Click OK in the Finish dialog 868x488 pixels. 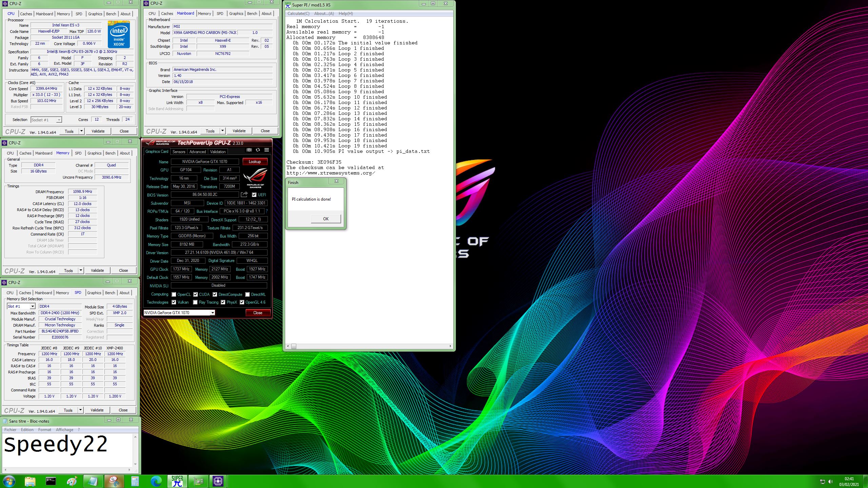coord(326,219)
